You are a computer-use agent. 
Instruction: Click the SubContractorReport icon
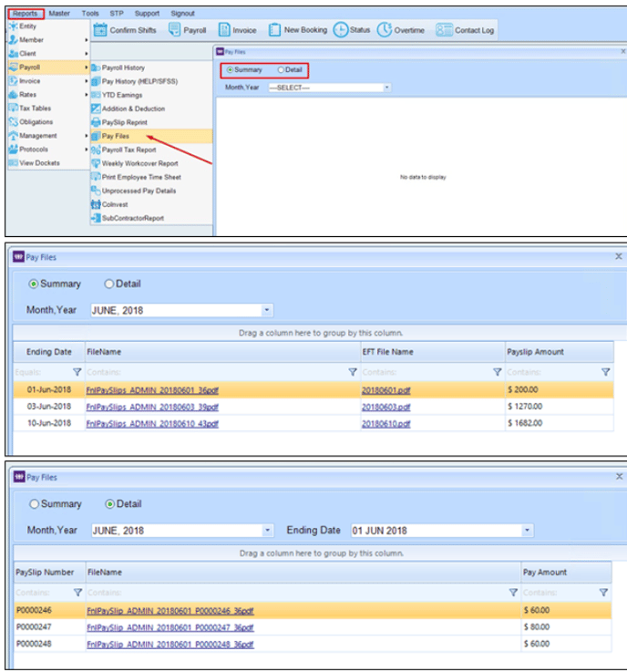tap(96, 218)
